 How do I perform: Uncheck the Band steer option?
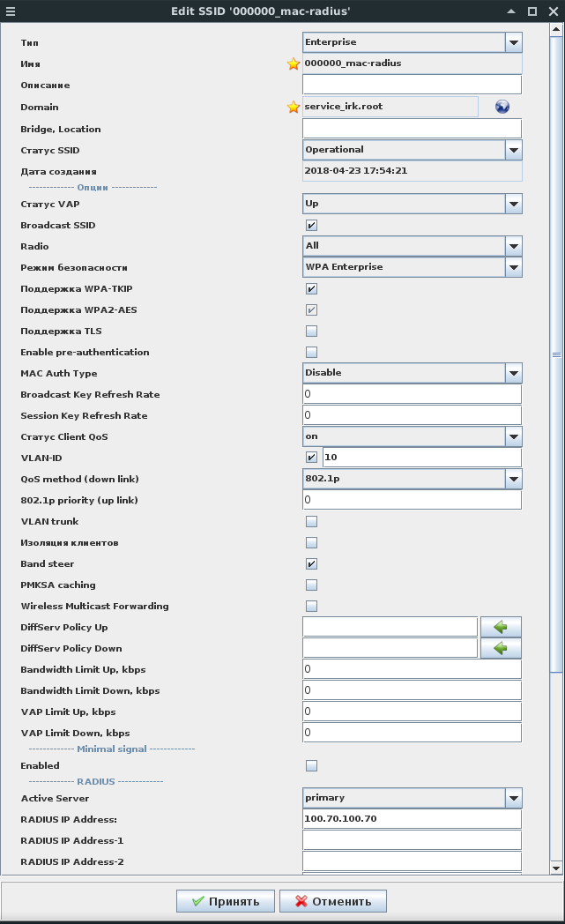point(311,563)
